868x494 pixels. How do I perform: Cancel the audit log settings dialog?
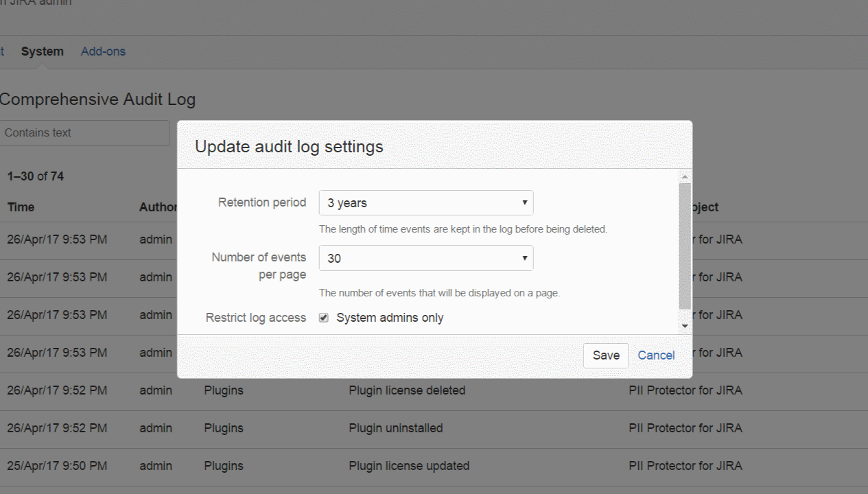656,355
